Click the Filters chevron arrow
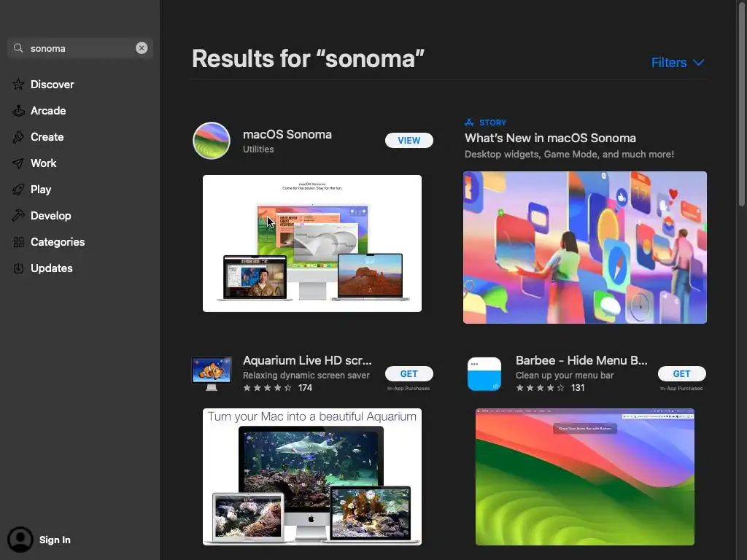Image resolution: width=747 pixels, height=560 pixels. click(698, 63)
